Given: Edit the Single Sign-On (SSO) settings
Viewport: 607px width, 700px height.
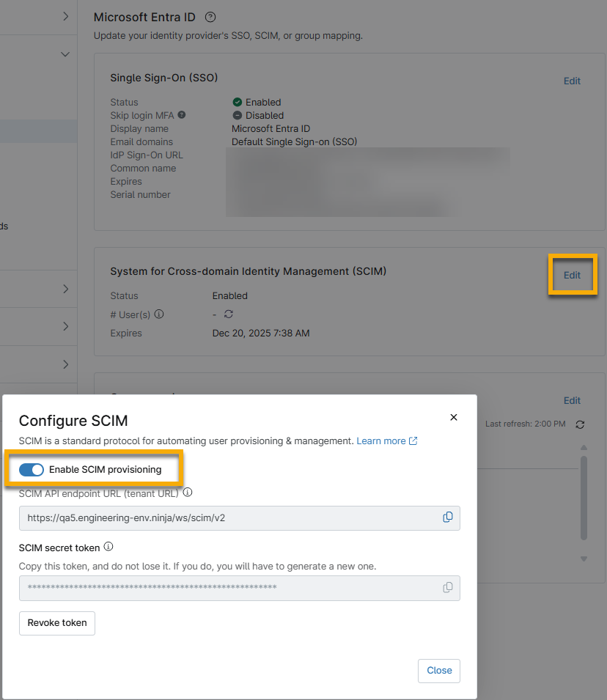Looking at the screenshot, I should click(572, 81).
